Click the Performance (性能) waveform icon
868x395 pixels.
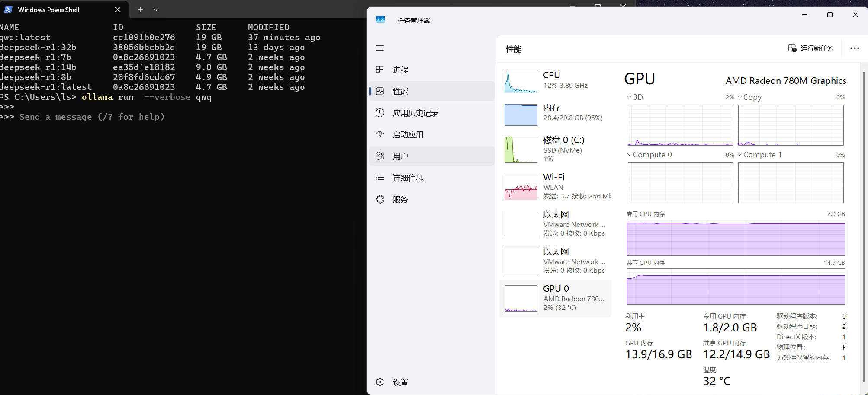pos(380,91)
